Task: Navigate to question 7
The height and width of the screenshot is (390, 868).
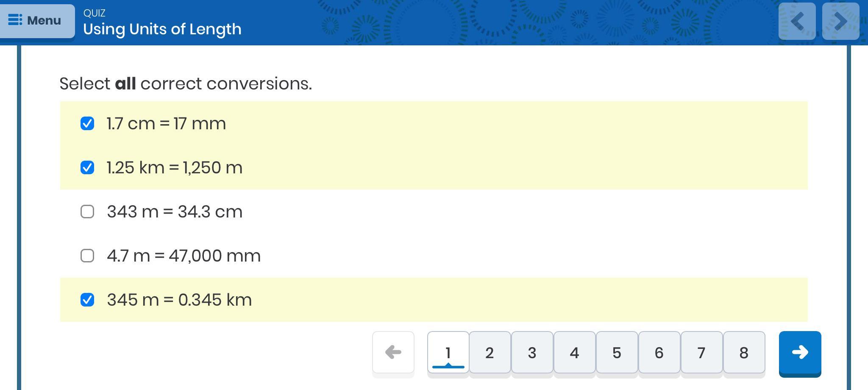Action: [701, 353]
